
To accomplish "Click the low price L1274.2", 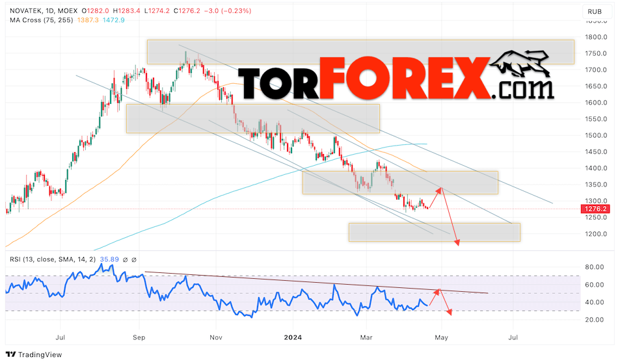I will pyautogui.click(x=157, y=11).
